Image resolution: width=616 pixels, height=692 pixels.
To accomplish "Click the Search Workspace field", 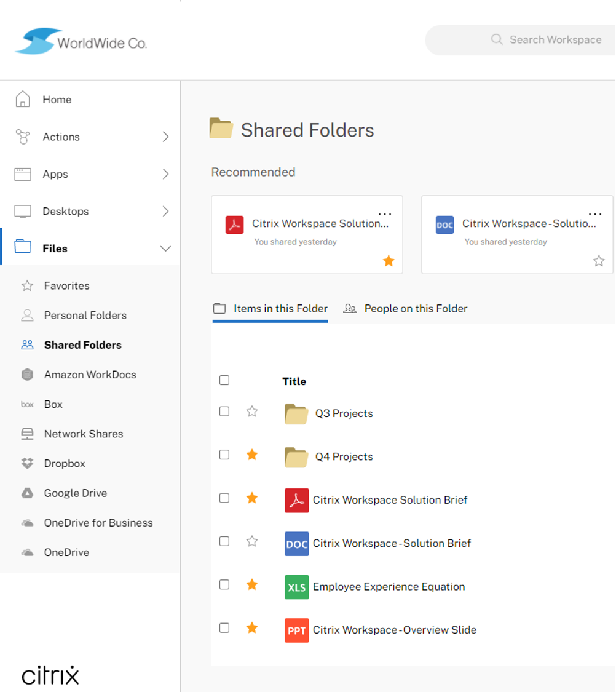I will (x=520, y=40).
